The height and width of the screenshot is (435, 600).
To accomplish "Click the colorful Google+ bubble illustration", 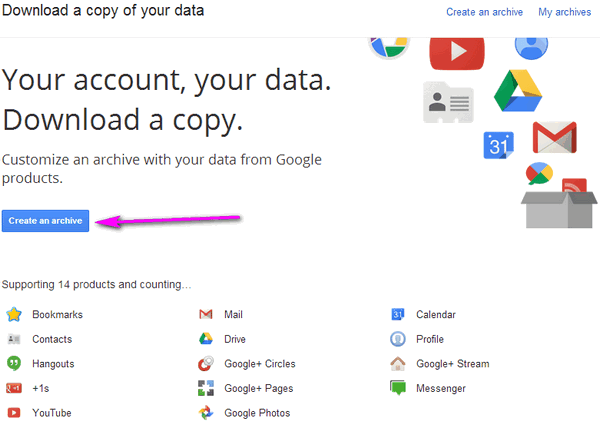I will (539, 173).
